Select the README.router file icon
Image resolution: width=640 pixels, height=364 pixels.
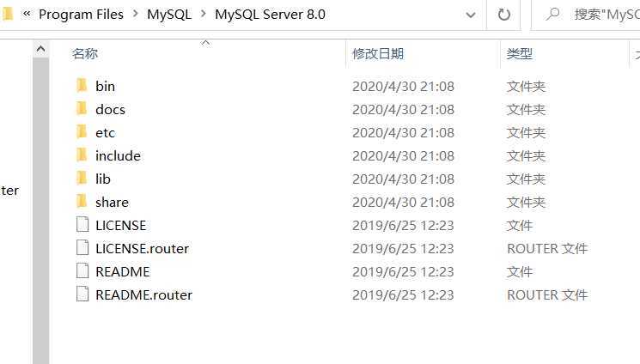tap(82, 294)
